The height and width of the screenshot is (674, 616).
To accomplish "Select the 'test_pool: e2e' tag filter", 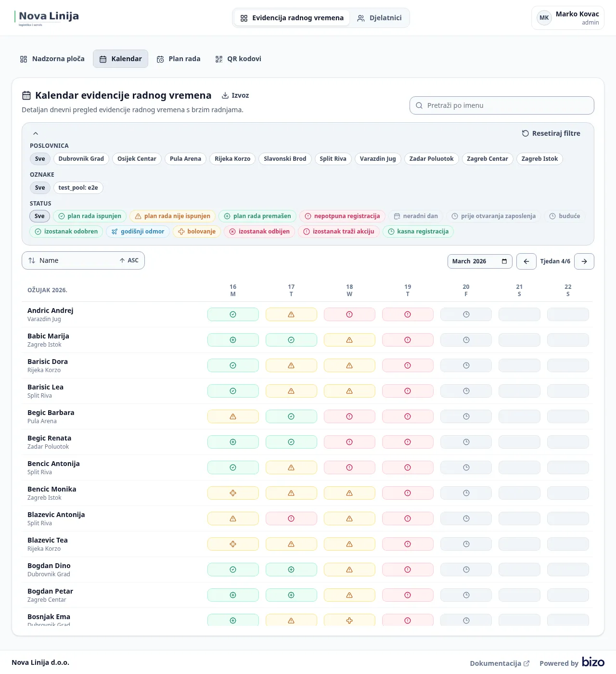I will tap(78, 188).
